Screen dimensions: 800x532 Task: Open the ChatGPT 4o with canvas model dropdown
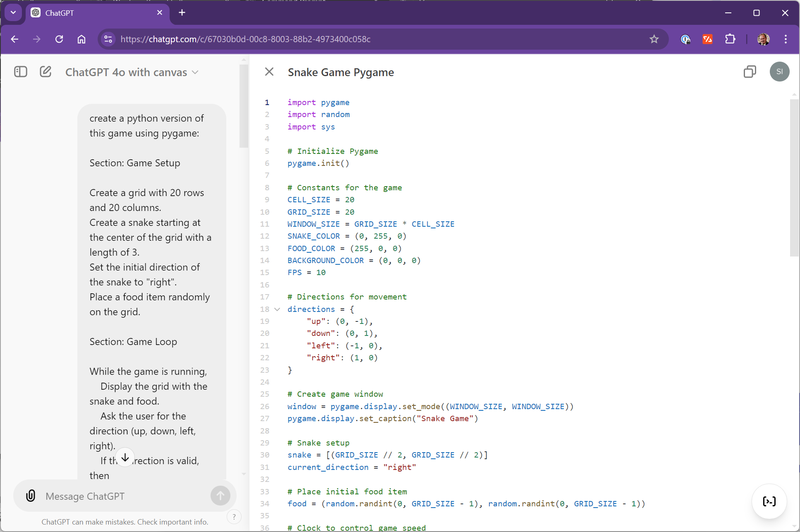coord(132,72)
